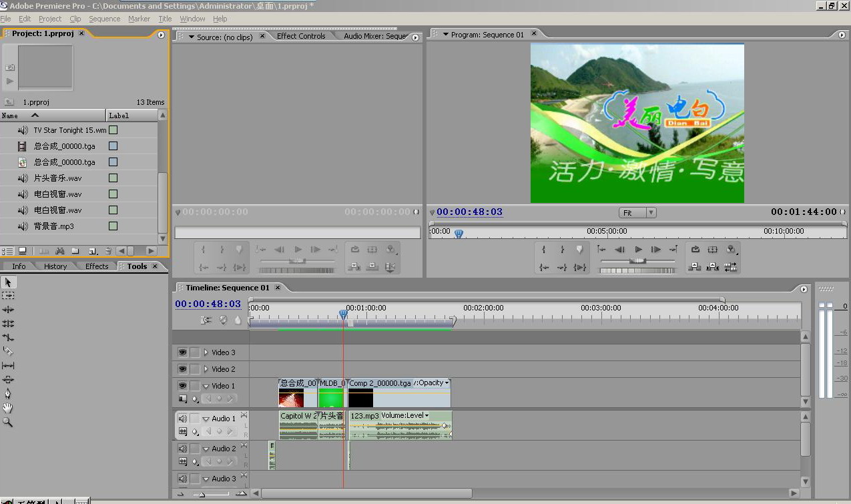Click the trash icon in Project panel
The image size is (851, 504).
point(107,251)
